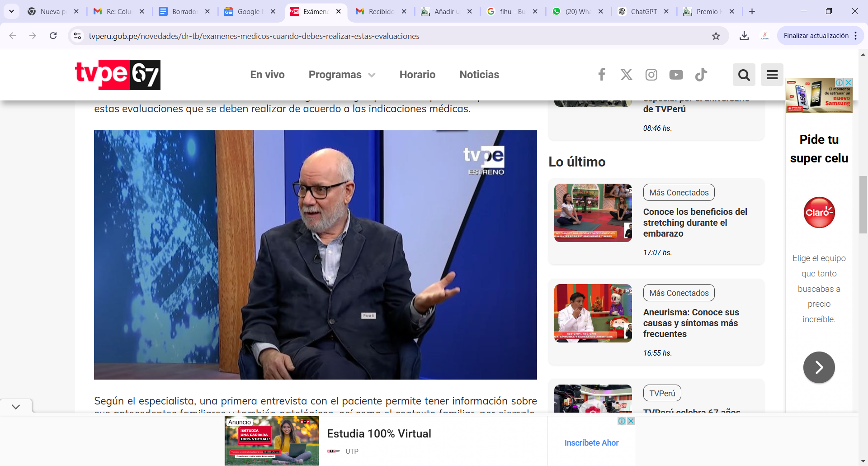Go to En vivo section
Viewport: 868px width, 466px height.
coord(267,75)
